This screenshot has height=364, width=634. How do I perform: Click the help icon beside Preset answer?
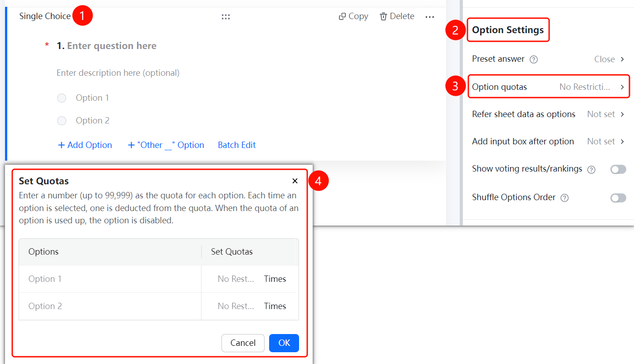click(x=534, y=59)
